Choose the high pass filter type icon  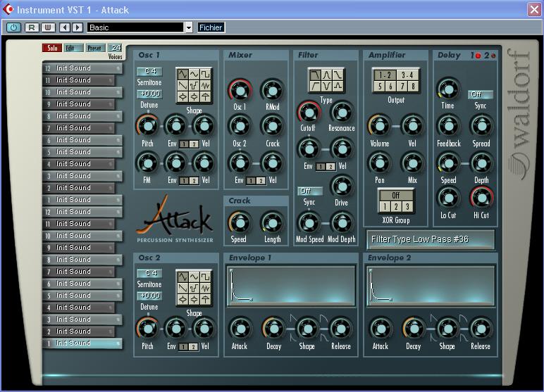(x=315, y=86)
